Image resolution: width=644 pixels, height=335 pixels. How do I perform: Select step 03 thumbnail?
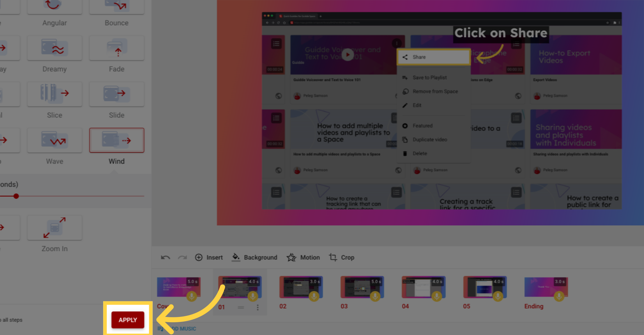pos(363,287)
